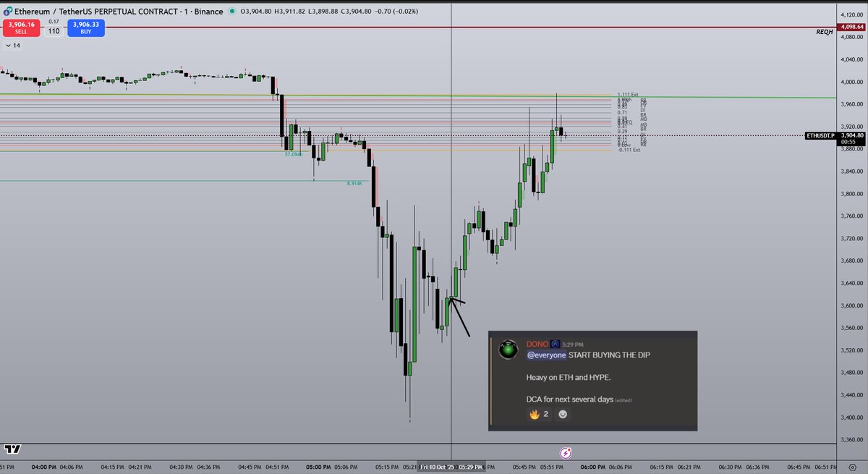Click the 05:00 PM time axis label
Viewport: 868px width, 474px height.
pos(318,467)
